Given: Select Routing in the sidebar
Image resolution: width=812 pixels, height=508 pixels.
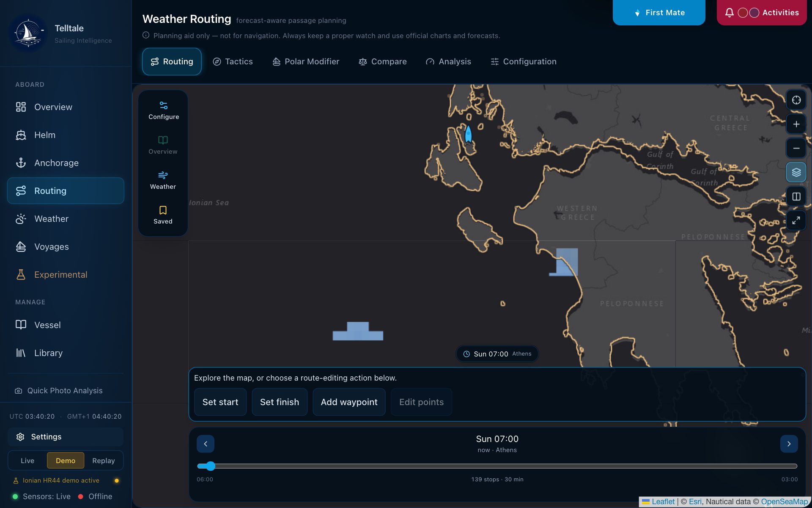Looking at the screenshot, I should click(66, 191).
